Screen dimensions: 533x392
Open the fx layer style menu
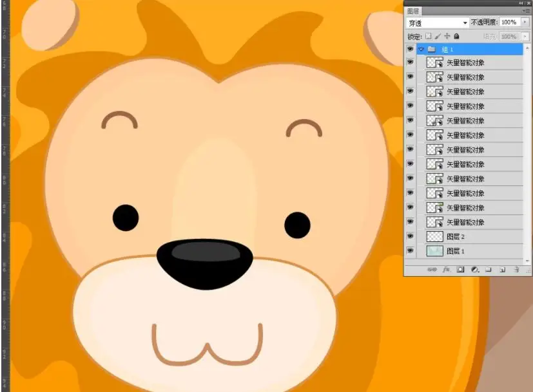pyautogui.click(x=447, y=270)
